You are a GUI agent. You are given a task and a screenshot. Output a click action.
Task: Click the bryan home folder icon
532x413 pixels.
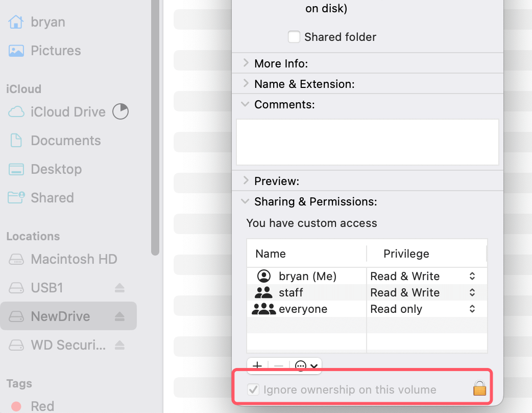[17, 21]
